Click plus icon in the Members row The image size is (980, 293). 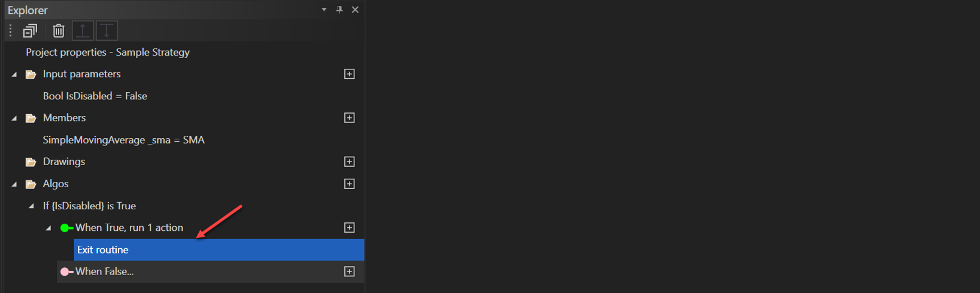[x=350, y=118]
